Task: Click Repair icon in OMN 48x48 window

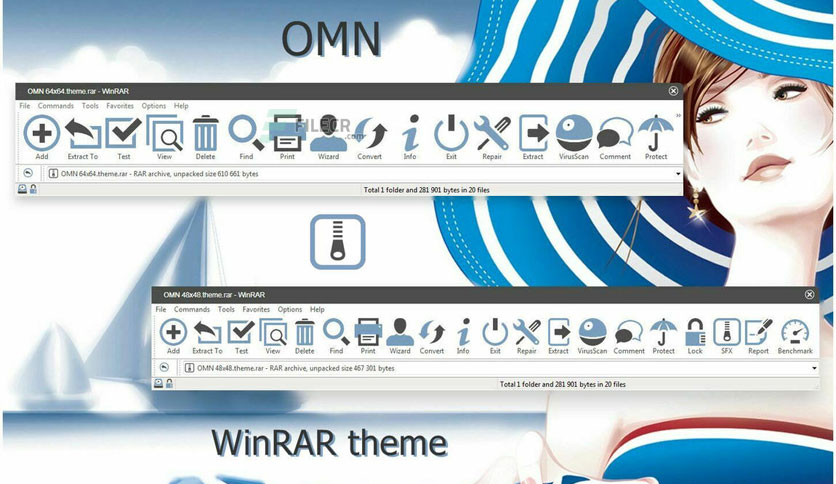Action: coord(527,332)
